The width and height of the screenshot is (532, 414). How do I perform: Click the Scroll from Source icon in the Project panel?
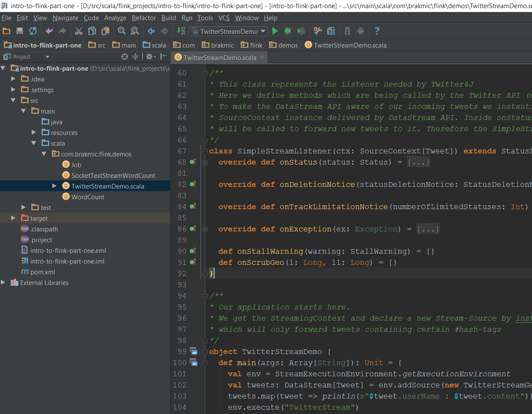[x=125, y=57]
